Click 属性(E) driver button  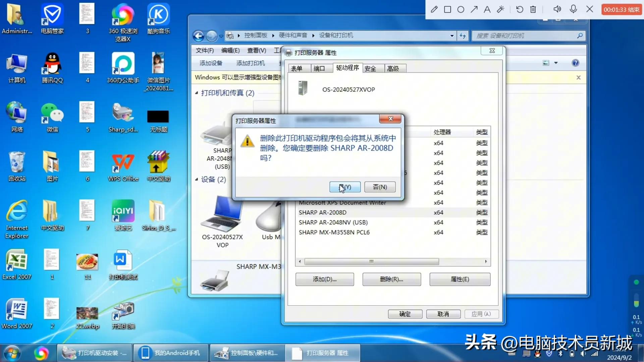click(x=460, y=279)
